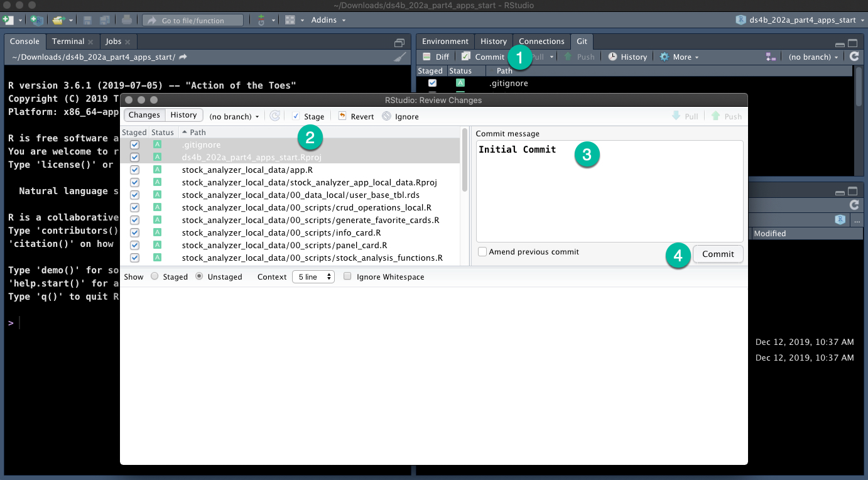Toggle staged checkbox for info_card.R

click(x=134, y=233)
